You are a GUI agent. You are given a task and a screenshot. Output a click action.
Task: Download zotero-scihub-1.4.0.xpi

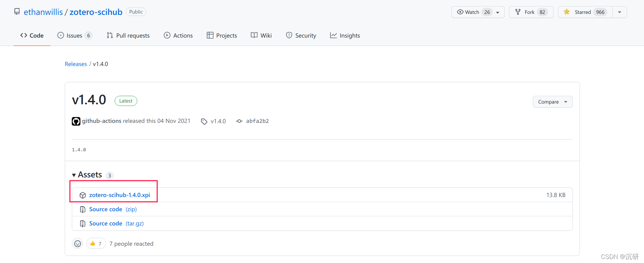click(120, 195)
